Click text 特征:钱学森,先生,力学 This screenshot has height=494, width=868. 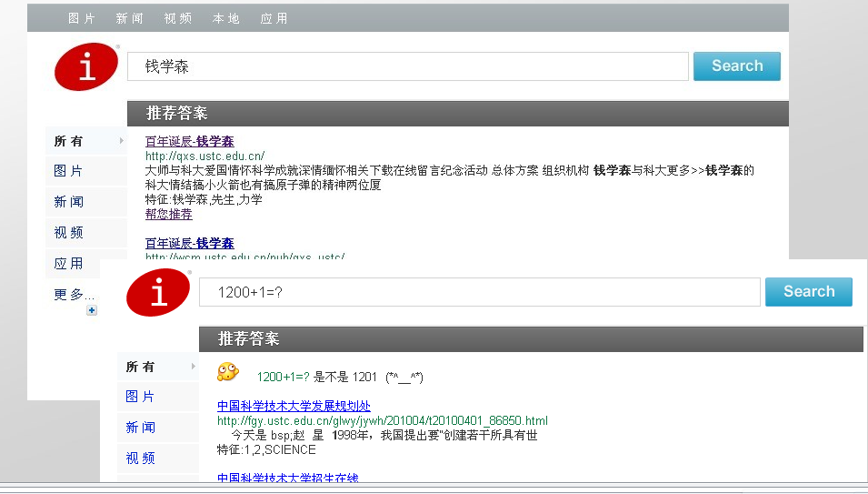tap(204, 199)
